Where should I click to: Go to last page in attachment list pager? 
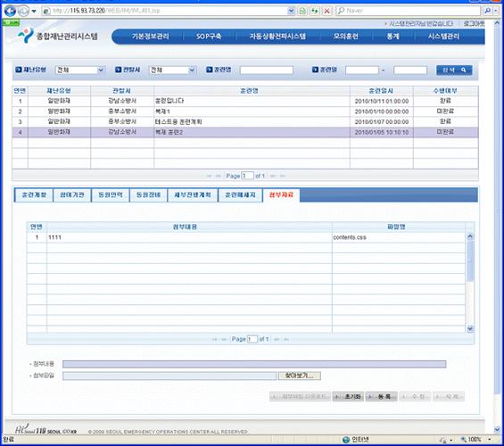(x=286, y=339)
